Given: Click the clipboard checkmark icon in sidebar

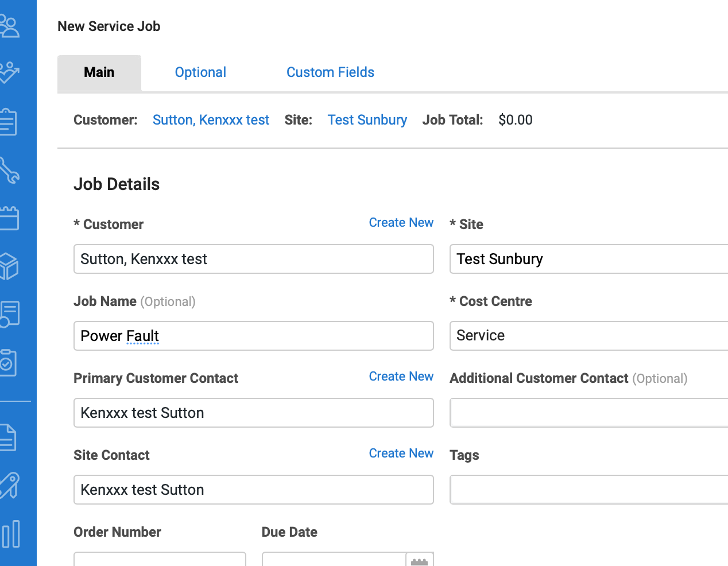Looking at the screenshot, I should pos(9,362).
